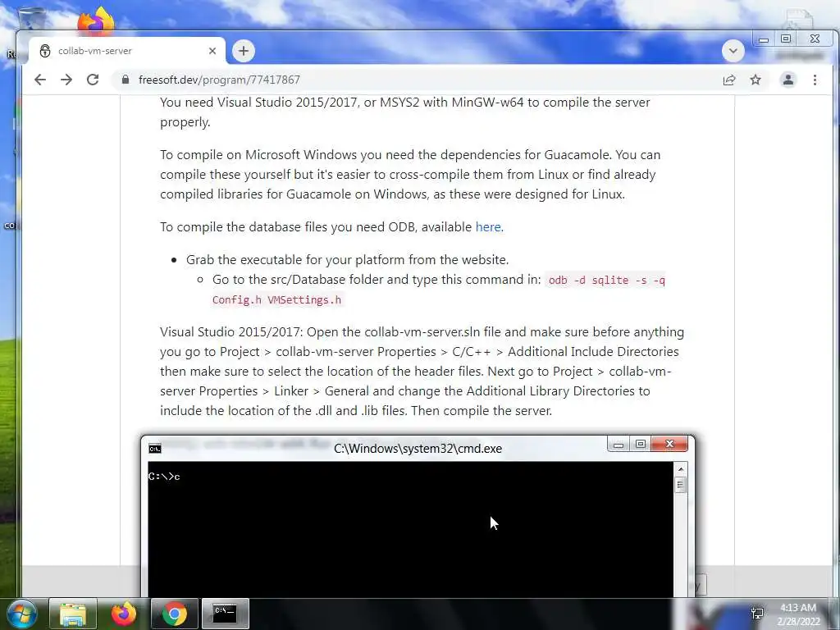Share this page via the share icon
The image size is (840, 630).
729,80
